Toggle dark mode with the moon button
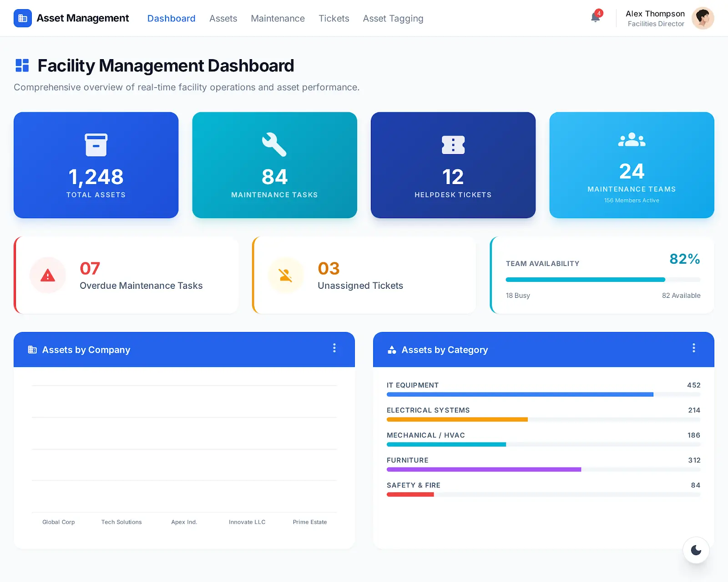Screen dimensions: 728x582 (x=696, y=550)
